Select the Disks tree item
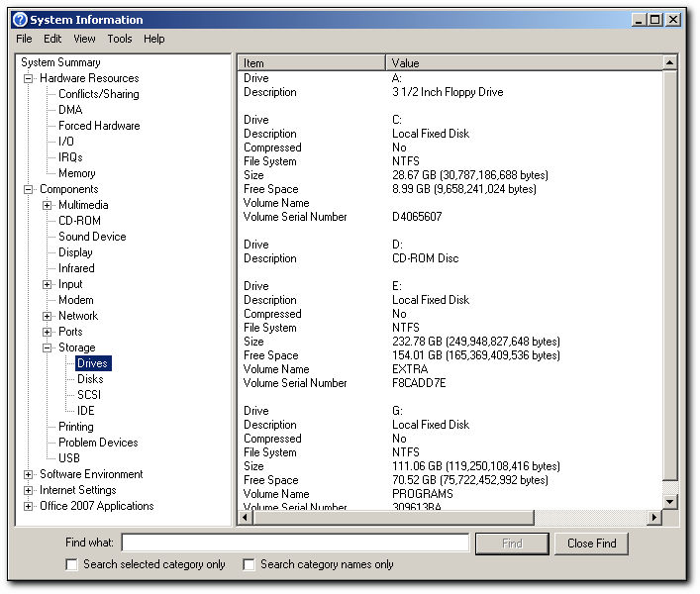Viewport: 700px width, 594px height. click(90, 379)
